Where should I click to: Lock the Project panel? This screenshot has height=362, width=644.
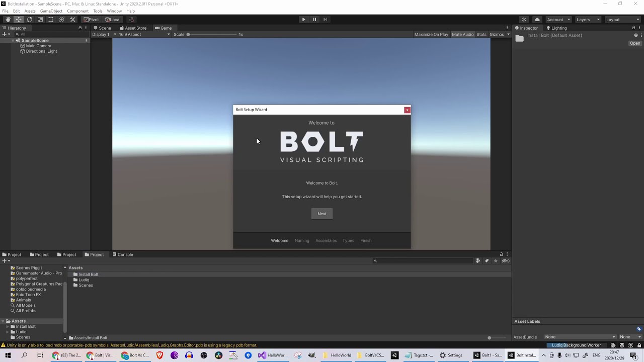501,254
